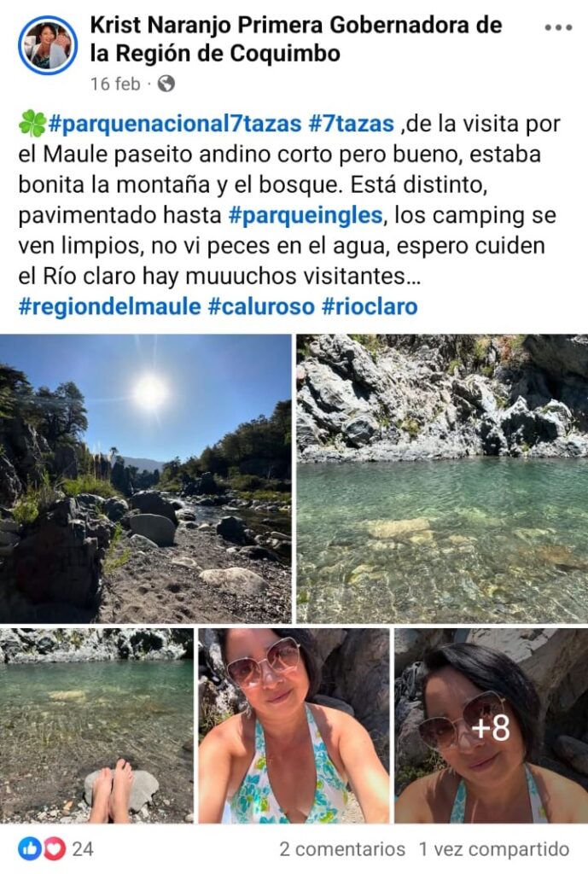Viewport: 588px width, 874px height.
Task: View the sunny riverbed photo
Action: coord(145,478)
